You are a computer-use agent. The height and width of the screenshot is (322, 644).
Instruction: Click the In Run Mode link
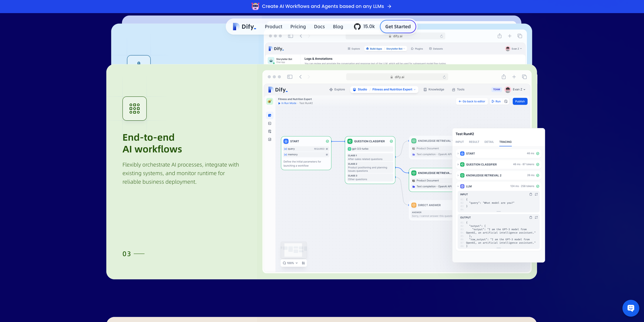coord(287,103)
